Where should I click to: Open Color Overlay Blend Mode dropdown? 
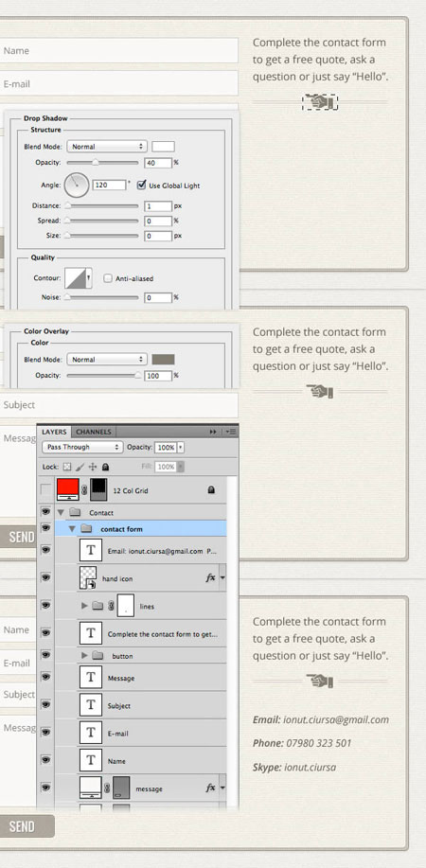click(x=107, y=360)
